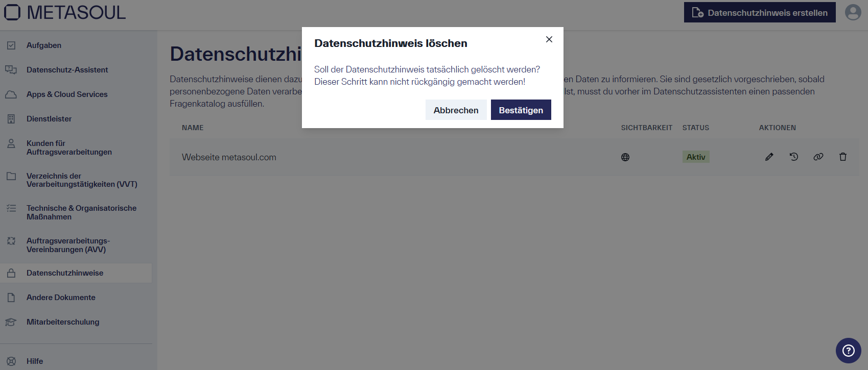Image resolution: width=868 pixels, height=370 pixels.
Task: Click the document icon for Andere Dokumente
Action: 11,298
